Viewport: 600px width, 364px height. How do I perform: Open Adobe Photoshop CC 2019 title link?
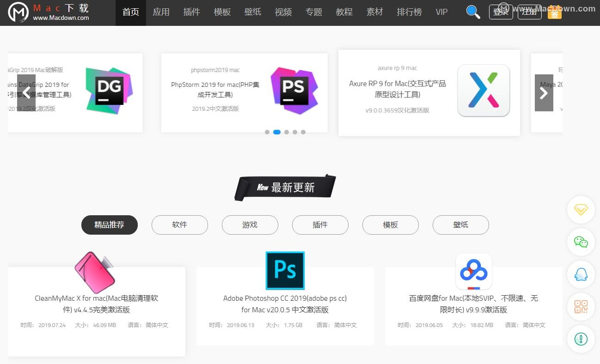285,304
